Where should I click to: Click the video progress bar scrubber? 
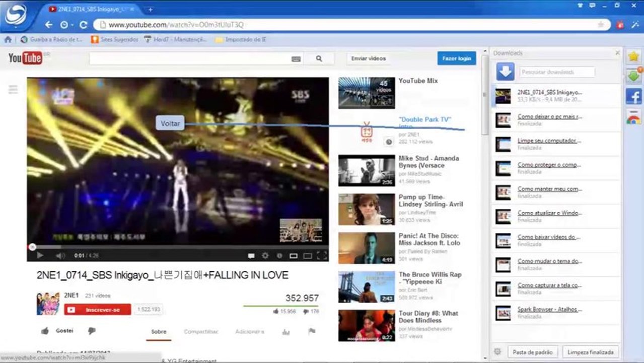32,247
